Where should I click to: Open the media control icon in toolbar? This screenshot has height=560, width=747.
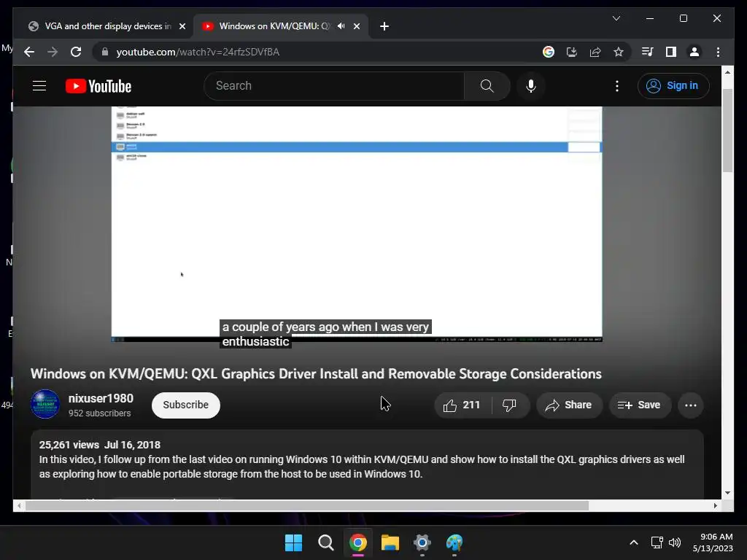pos(647,52)
